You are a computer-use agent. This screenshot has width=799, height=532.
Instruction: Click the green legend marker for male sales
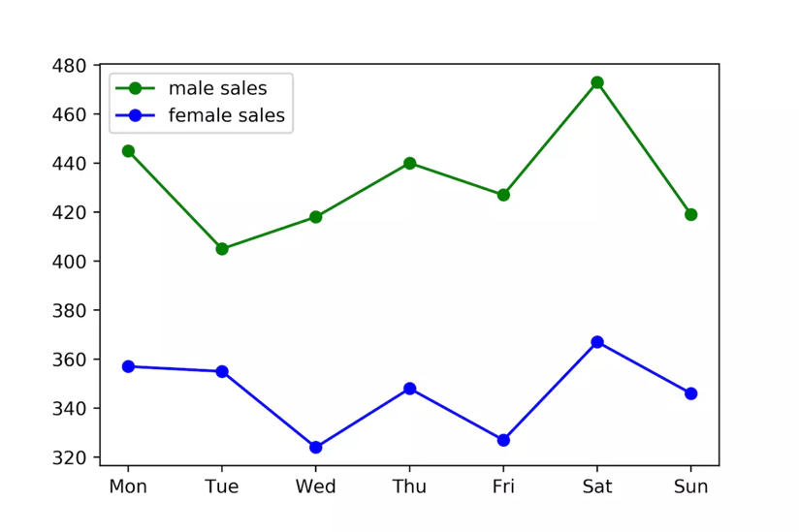tap(136, 88)
